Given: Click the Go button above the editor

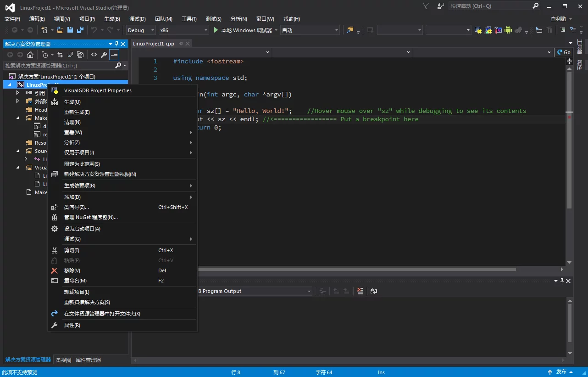Looking at the screenshot, I should pos(564,52).
